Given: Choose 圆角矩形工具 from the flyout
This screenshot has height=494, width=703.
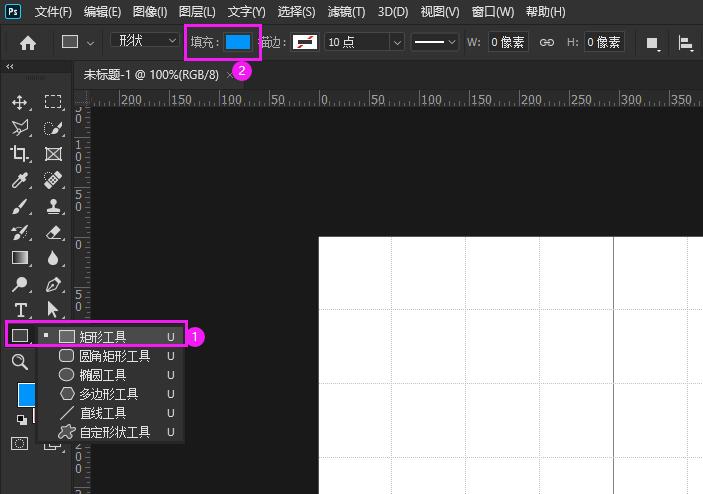Looking at the screenshot, I should [111, 356].
